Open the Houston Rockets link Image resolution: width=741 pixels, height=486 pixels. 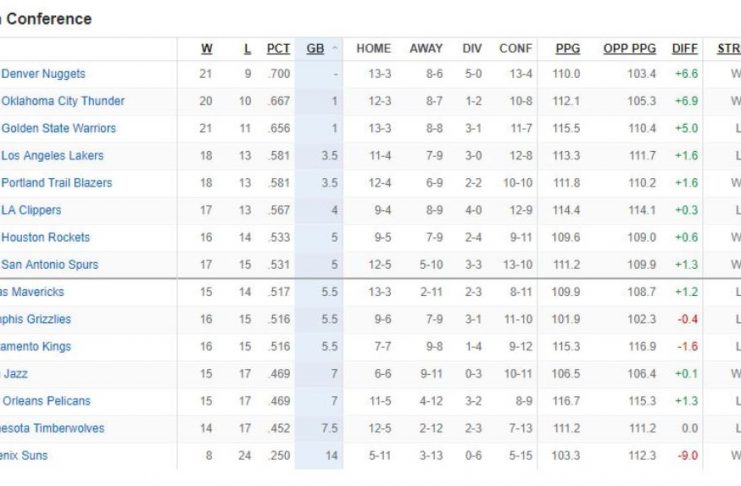[x=45, y=237]
